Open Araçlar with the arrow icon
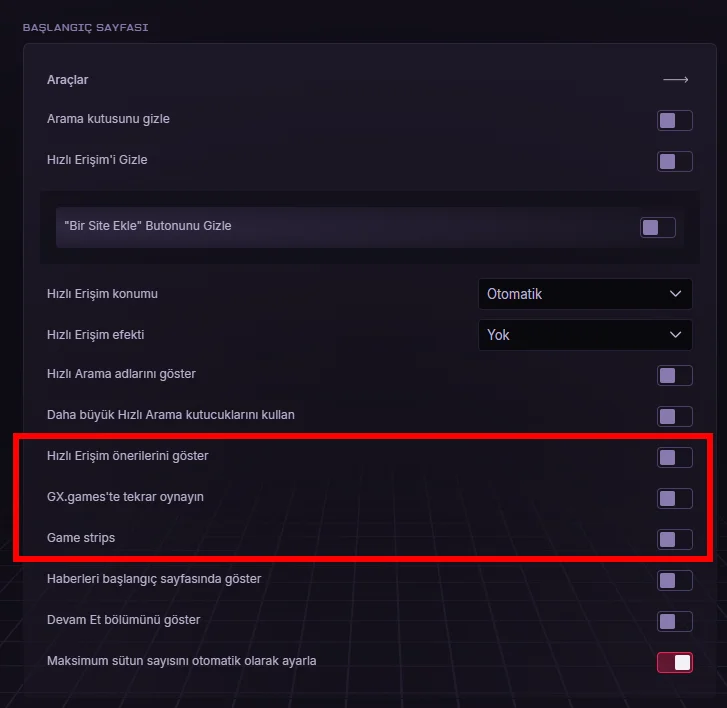The image size is (727, 708). click(676, 80)
